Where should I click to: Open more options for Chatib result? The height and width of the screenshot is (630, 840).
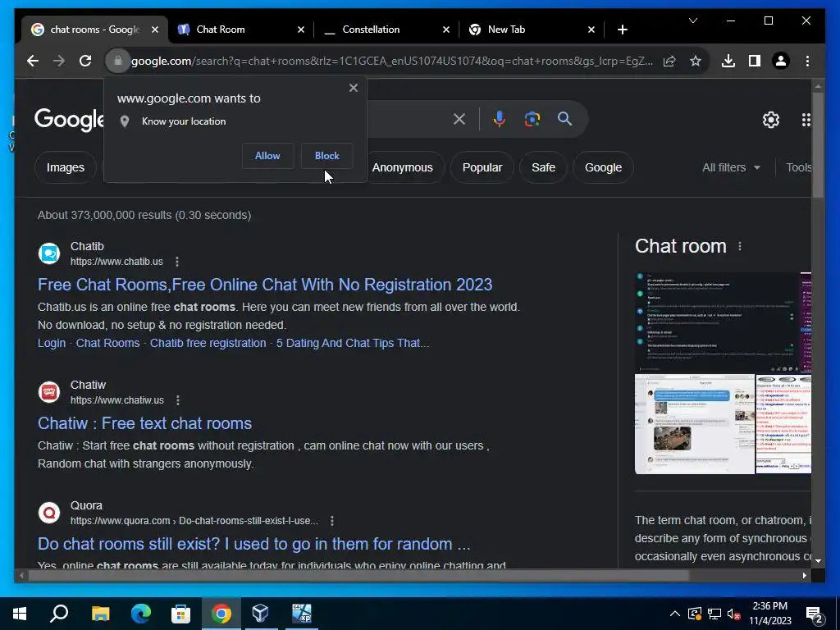click(177, 262)
